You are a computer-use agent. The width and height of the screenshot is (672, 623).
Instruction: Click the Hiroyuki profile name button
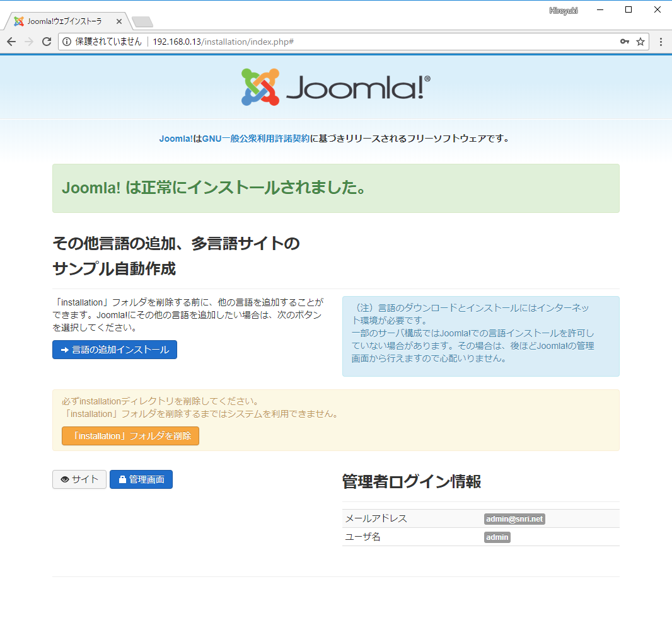pyautogui.click(x=564, y=10)
